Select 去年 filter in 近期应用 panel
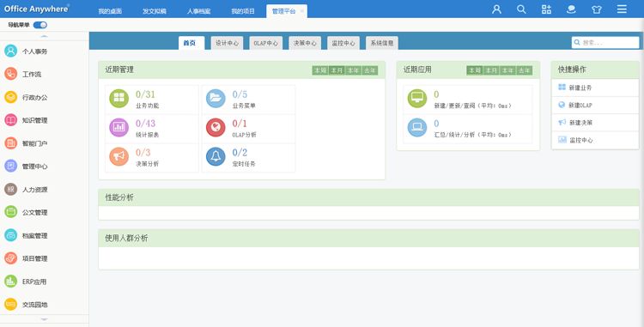Image resolution: width=644 pixels, height=327 pixels. click(524, 70)
